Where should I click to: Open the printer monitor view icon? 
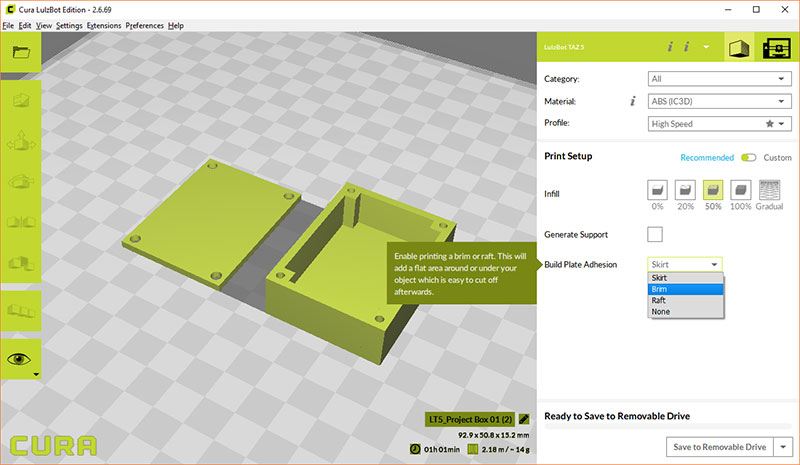(x=777, y=48)
